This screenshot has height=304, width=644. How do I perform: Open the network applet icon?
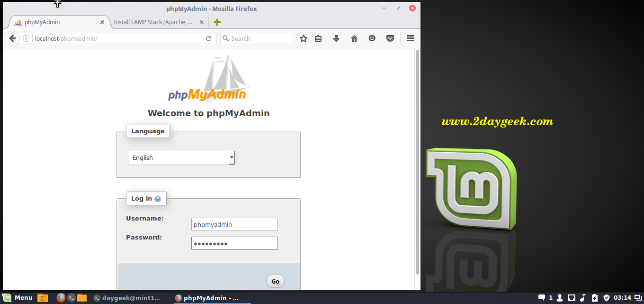572,298
